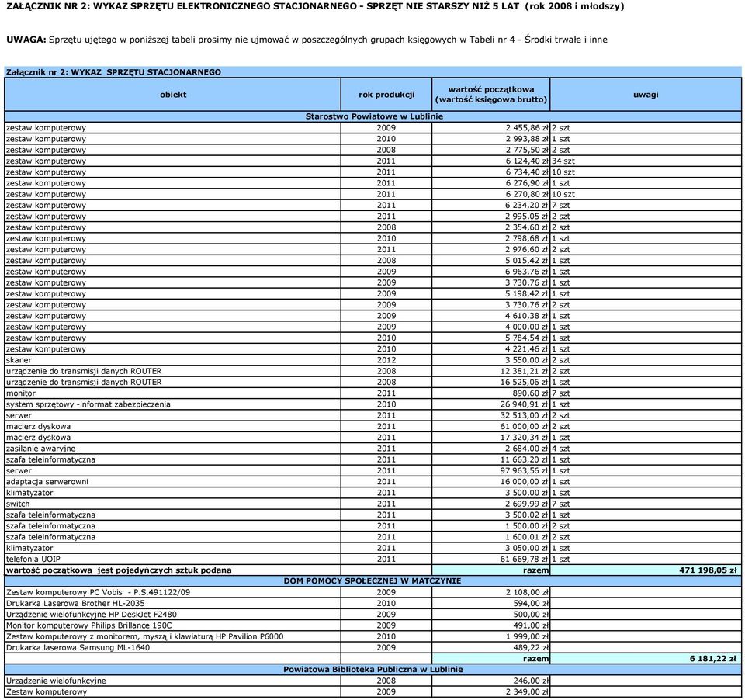Click the value '6 276,90 zł'

(x=527, y=183)
